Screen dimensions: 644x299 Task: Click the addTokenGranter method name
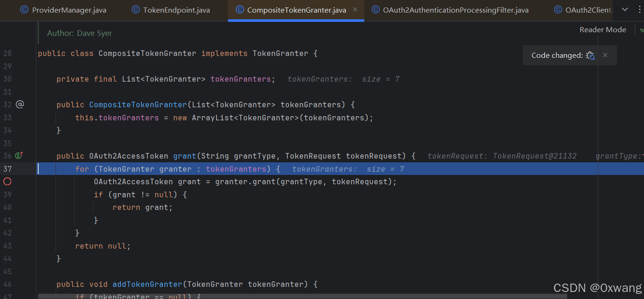(x=147, y=284)
